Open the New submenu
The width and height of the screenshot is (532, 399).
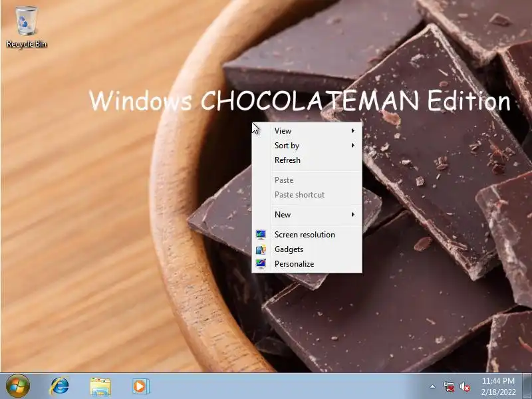pyautogui.click(x=307, y=214)
